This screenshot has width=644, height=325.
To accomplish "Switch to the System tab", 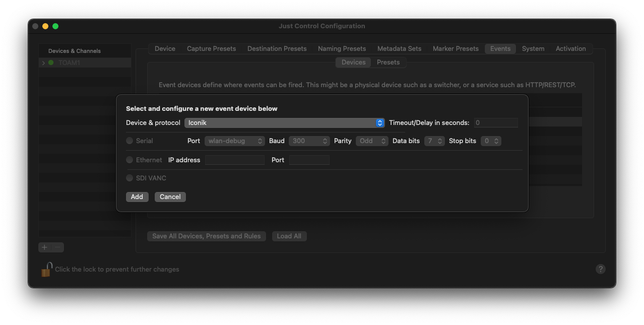I will pyautogui.click(x=533, y=49).
